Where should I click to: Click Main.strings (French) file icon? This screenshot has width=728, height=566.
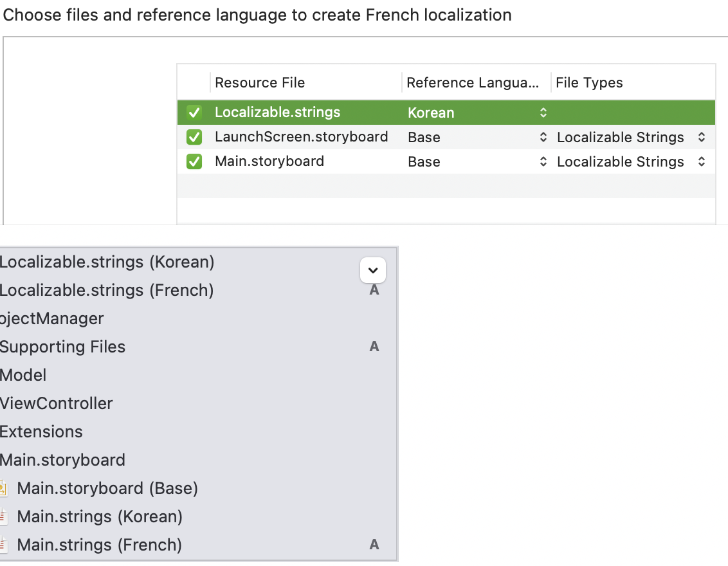pos(3,545)
